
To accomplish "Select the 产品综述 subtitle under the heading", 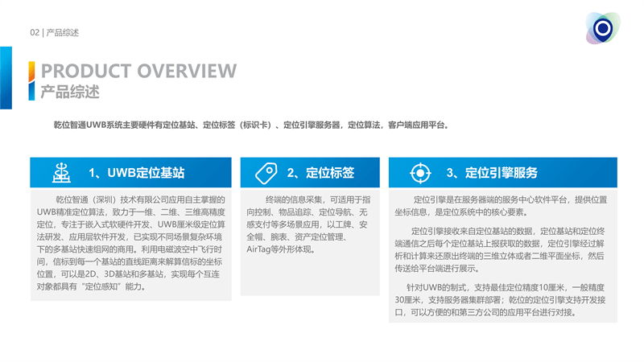I will [x=70, y=92].
